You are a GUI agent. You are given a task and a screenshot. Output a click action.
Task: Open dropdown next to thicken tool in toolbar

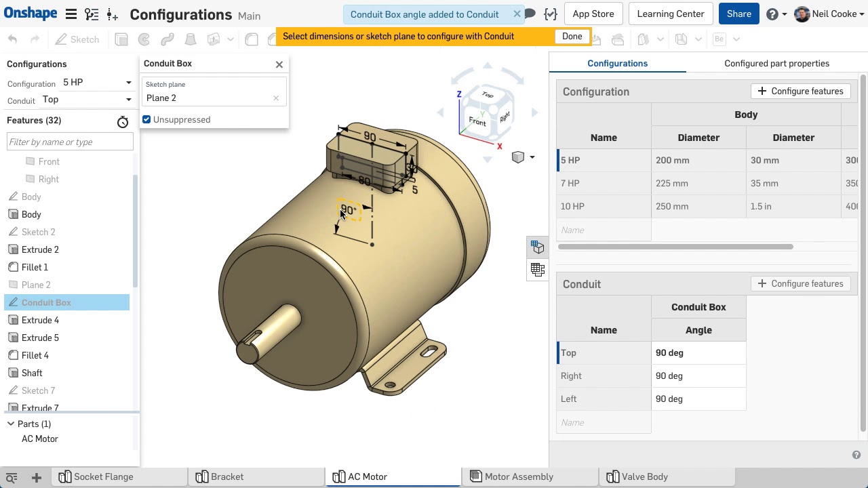(231, 39)
